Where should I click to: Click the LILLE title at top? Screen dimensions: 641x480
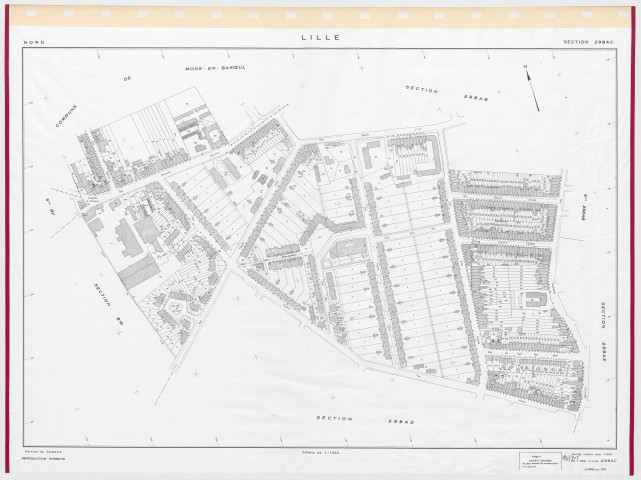coord(320,38)
